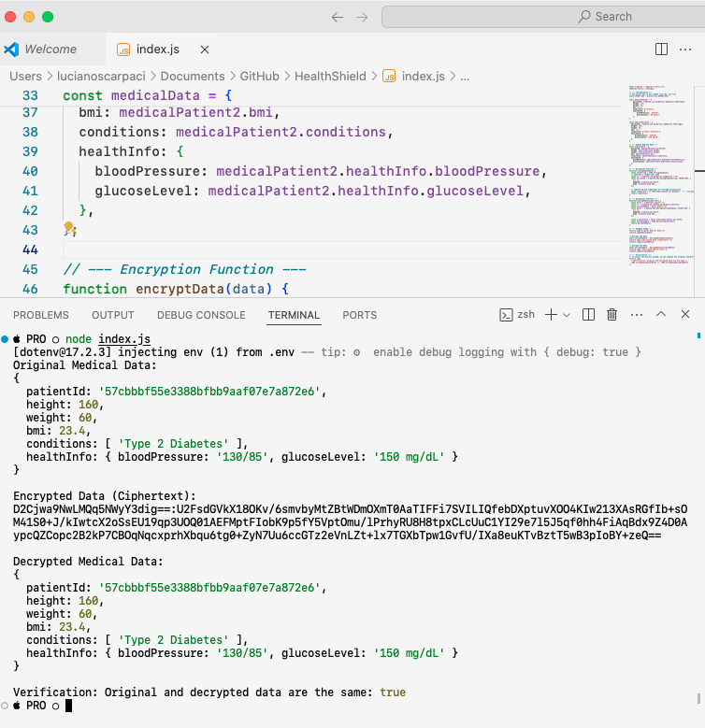Click 'encryptData' function name
The image size is (705, 728).
pyautogui.click(x=180, y=290)
